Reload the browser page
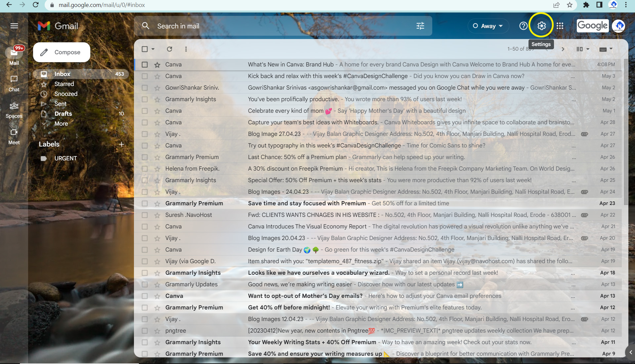This screenshot has width=635, height=364. (x=36, y=5)
